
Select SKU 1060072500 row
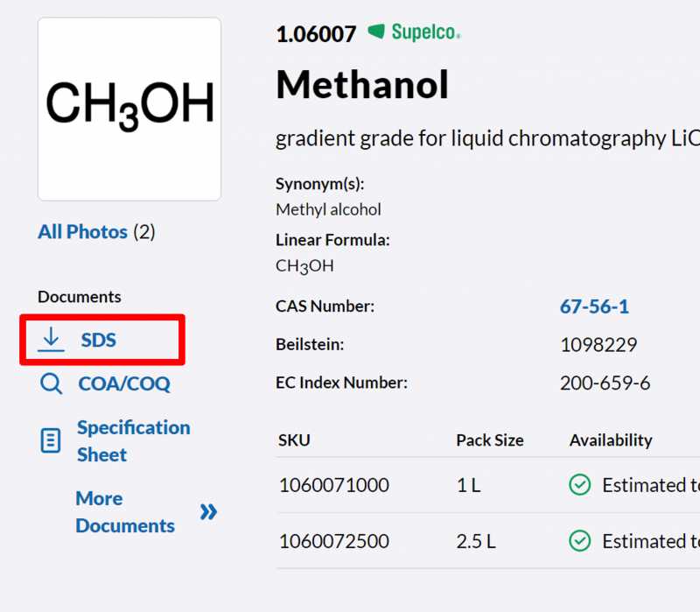pos(333,541)
